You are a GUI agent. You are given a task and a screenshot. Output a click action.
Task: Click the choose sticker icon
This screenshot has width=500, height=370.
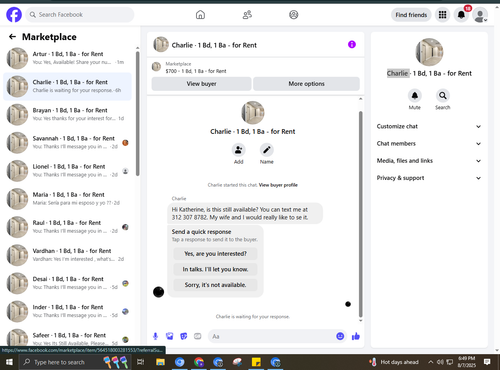184,336
